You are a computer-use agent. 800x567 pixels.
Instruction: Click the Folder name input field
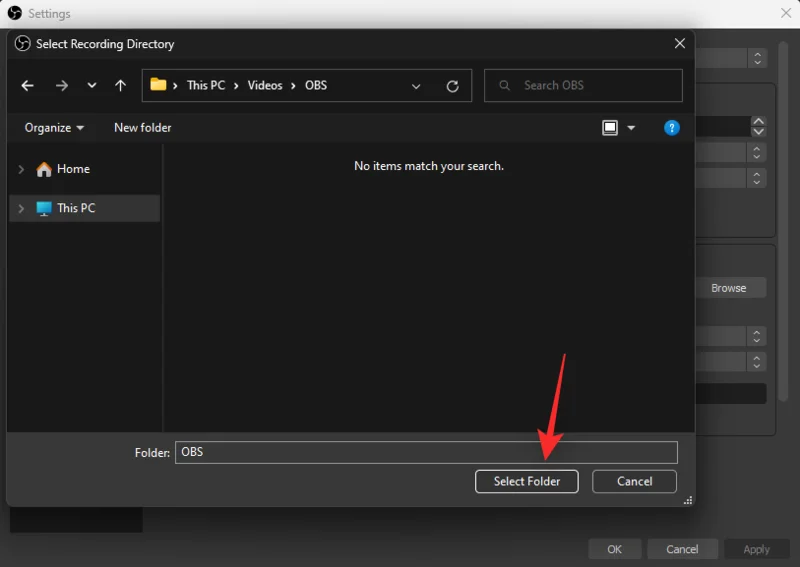click(x=426, y=452)
